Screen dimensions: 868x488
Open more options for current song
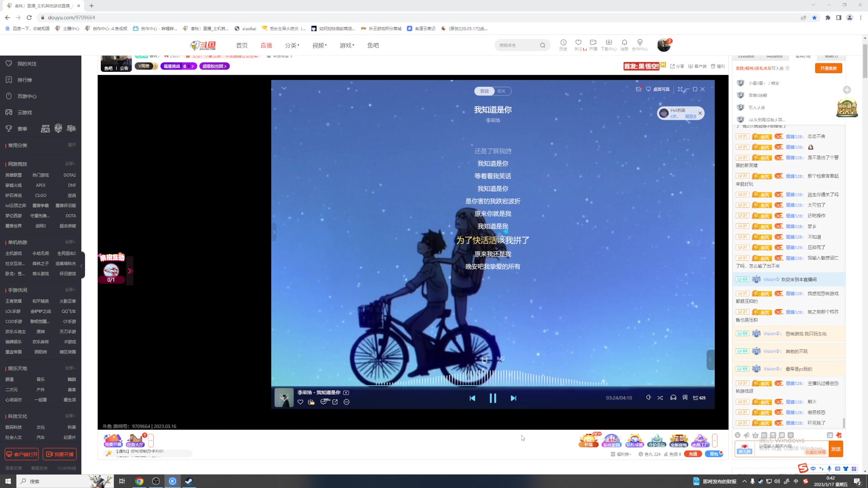coord(347,402)
